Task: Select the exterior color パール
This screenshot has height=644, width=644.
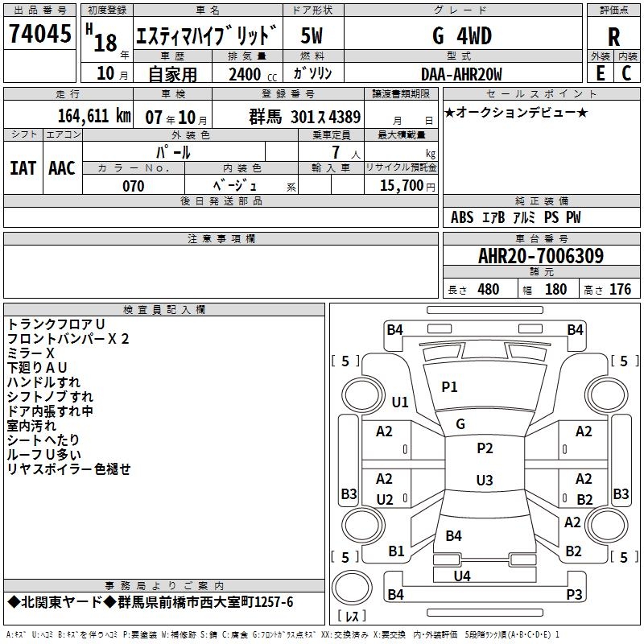Action: pos(173,152)
